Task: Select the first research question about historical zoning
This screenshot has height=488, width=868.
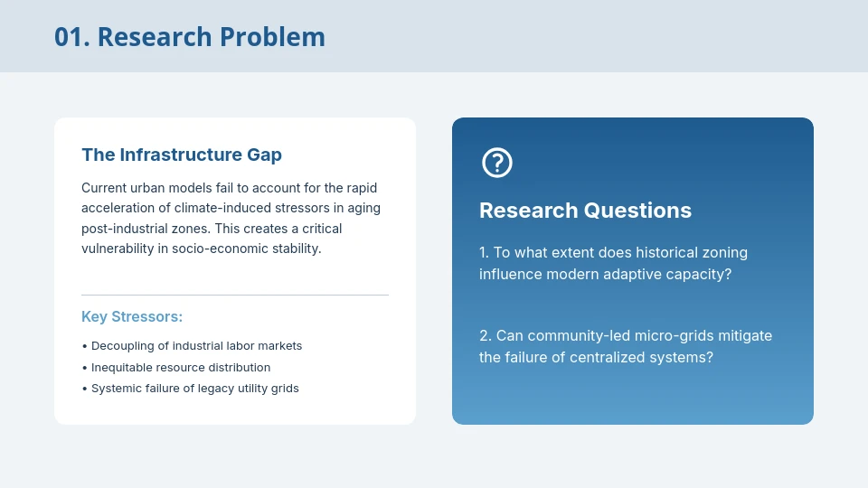Action: [x=613, y=263]
